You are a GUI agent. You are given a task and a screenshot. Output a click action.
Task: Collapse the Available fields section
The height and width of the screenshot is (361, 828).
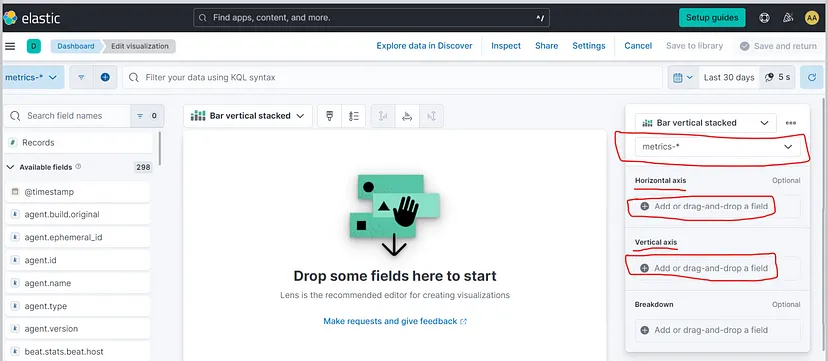[10, 167]
